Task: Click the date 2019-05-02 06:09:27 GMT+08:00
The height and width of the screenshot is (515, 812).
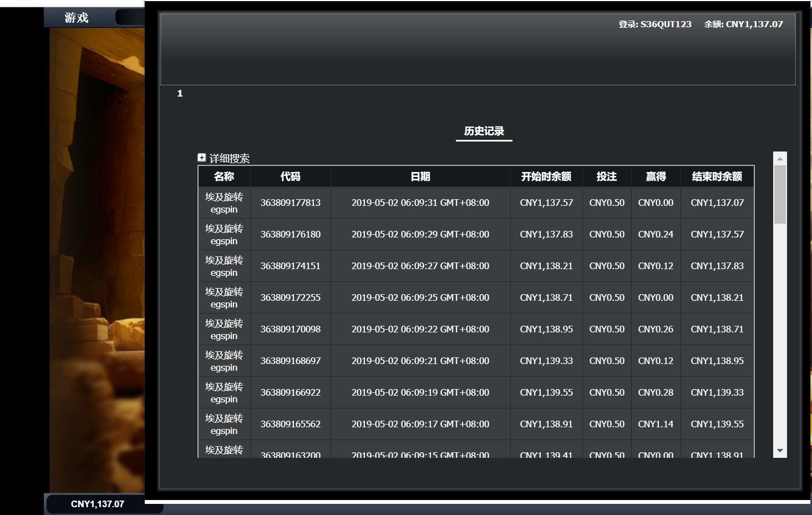Action: click(x=420, y=266)
